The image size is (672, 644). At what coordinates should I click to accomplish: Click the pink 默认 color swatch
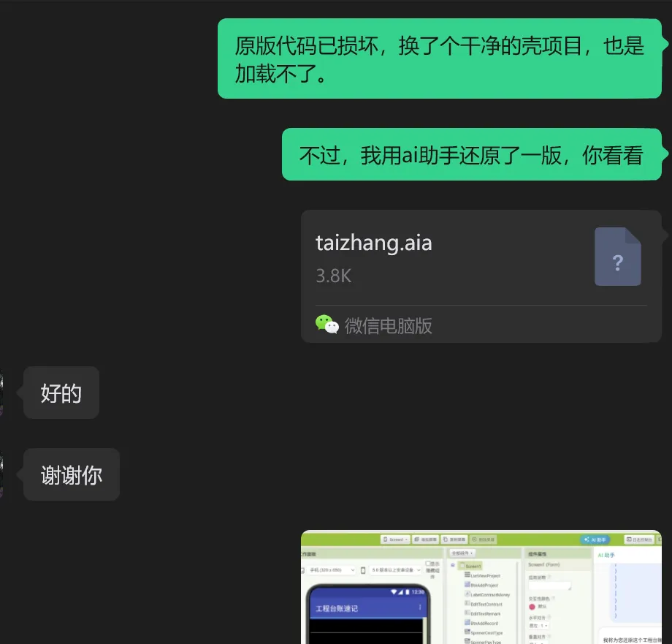(532, 607)
